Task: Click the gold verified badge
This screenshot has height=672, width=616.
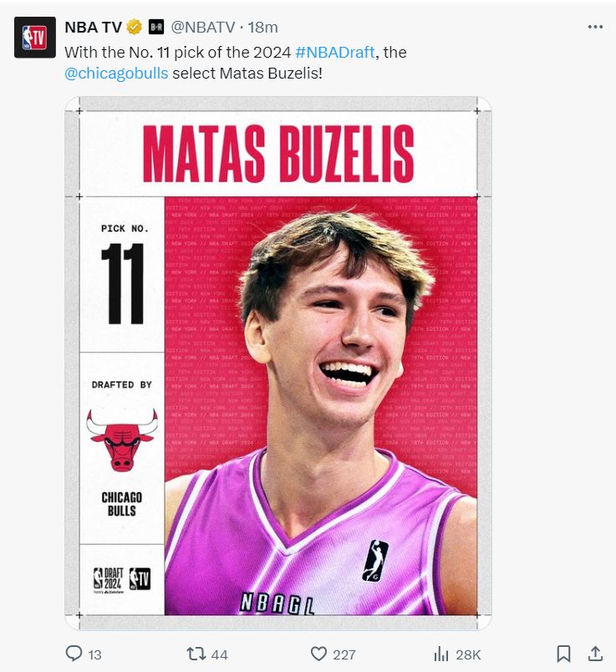Action: [135, 28]
